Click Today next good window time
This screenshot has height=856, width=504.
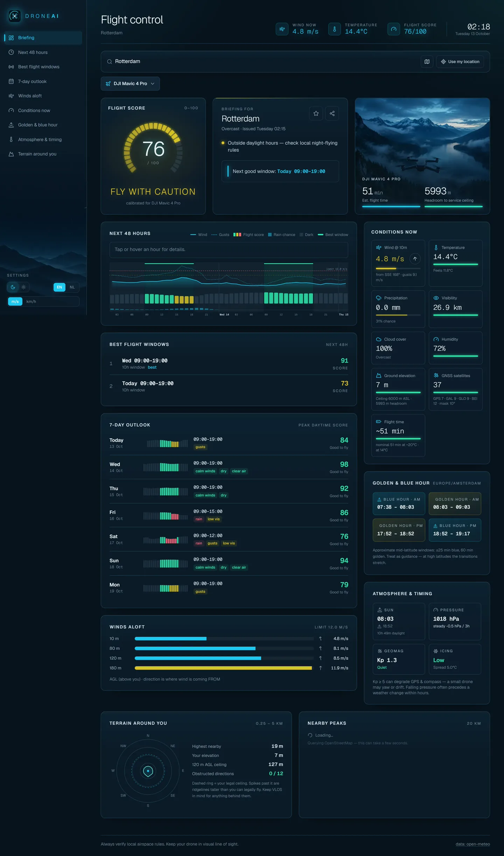pos(301,172)
